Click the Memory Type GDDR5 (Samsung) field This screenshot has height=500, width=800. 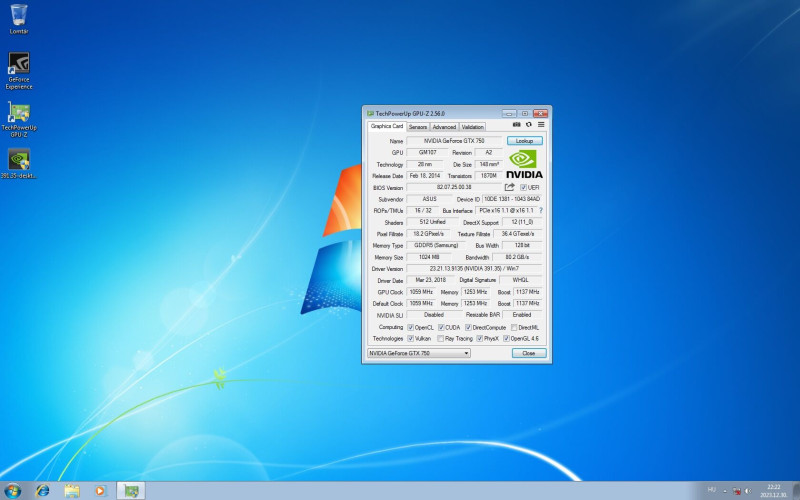(x=436, y=245)
